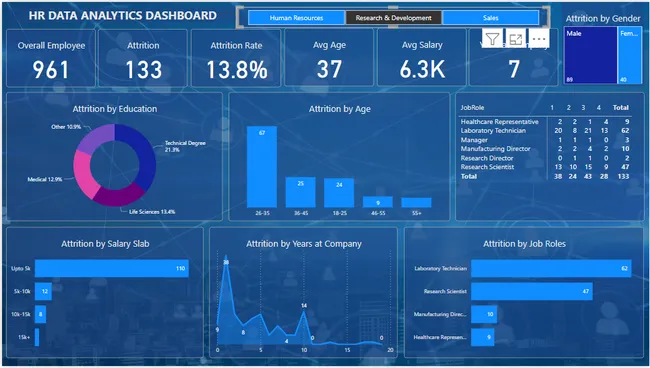The image size is (650, 368).
Task: Click the Manufacturing Director row in the matrix
Action: click(x=545, y=149)
